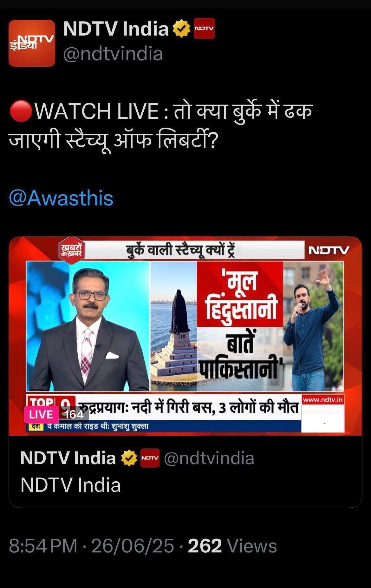
Task: Click the 164 live viewers counter
Action: click(x=74, y=415)
